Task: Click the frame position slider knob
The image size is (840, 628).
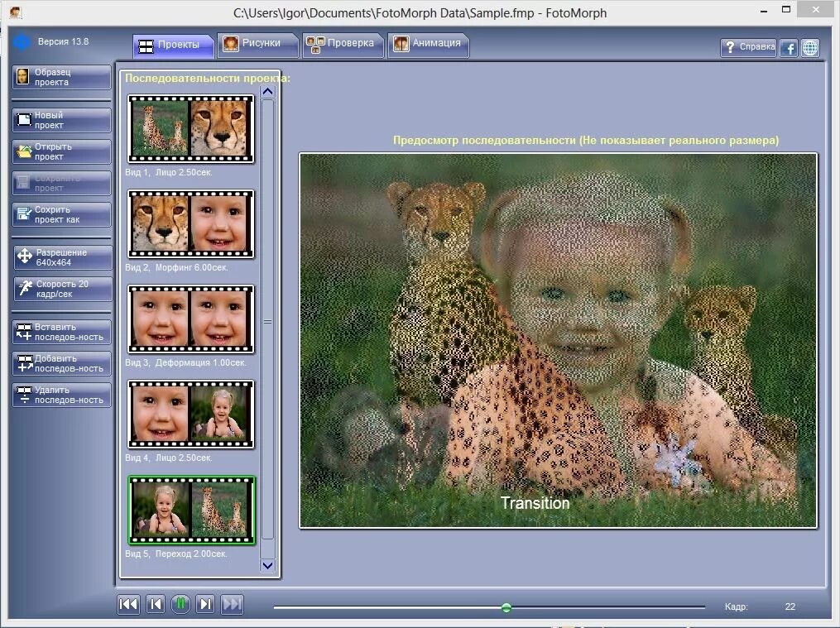Action: 506,607
